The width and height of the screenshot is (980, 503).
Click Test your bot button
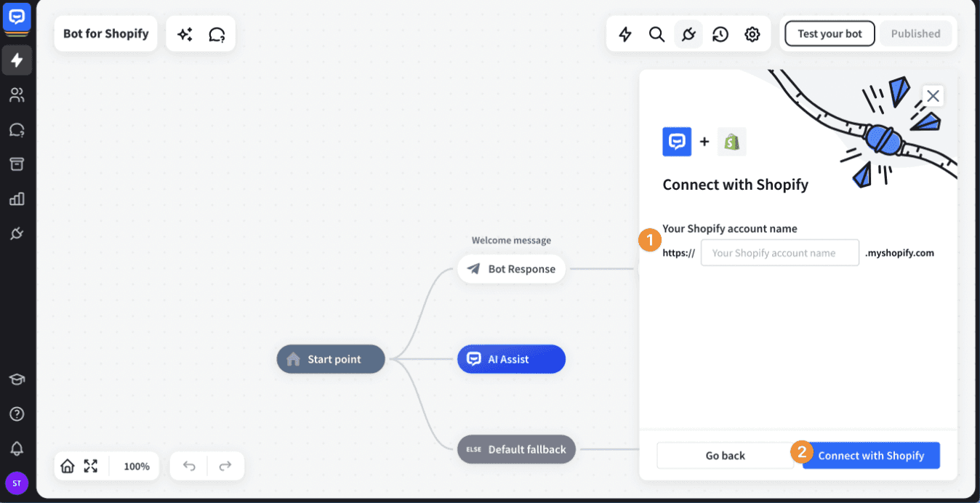click(830, 33)
